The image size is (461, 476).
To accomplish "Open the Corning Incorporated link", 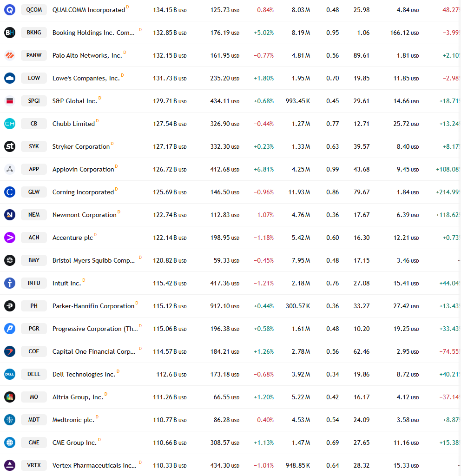I will click(x=83, y=192).
